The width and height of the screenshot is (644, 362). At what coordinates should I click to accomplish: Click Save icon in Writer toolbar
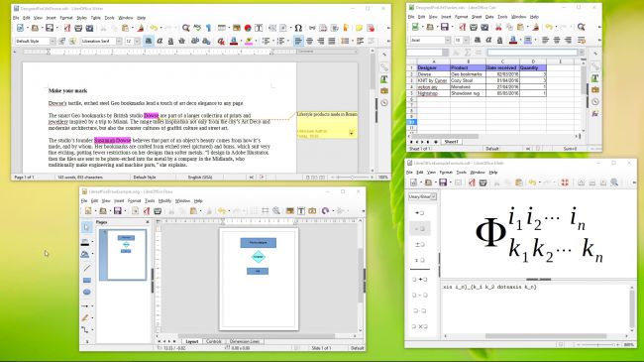click(50, 28)
